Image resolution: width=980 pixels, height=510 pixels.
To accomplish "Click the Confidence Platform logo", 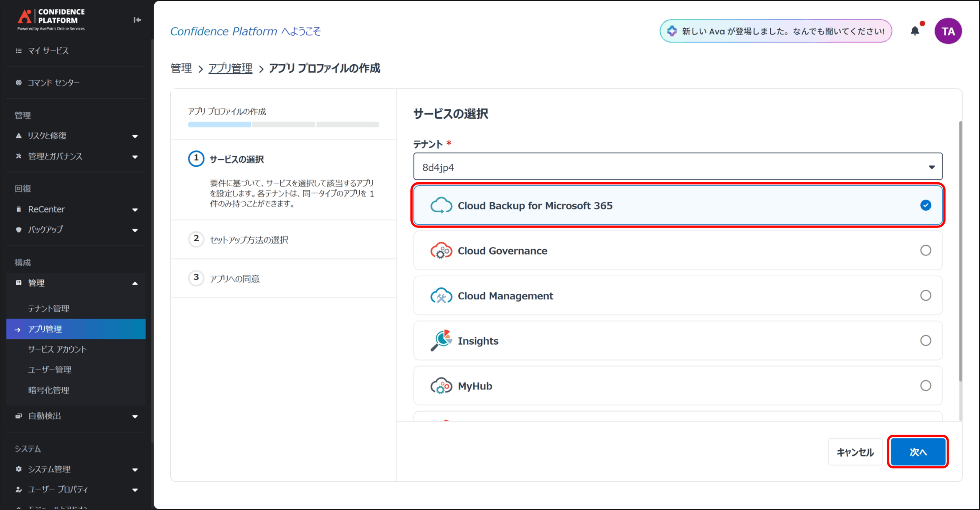I will (51, 19).
